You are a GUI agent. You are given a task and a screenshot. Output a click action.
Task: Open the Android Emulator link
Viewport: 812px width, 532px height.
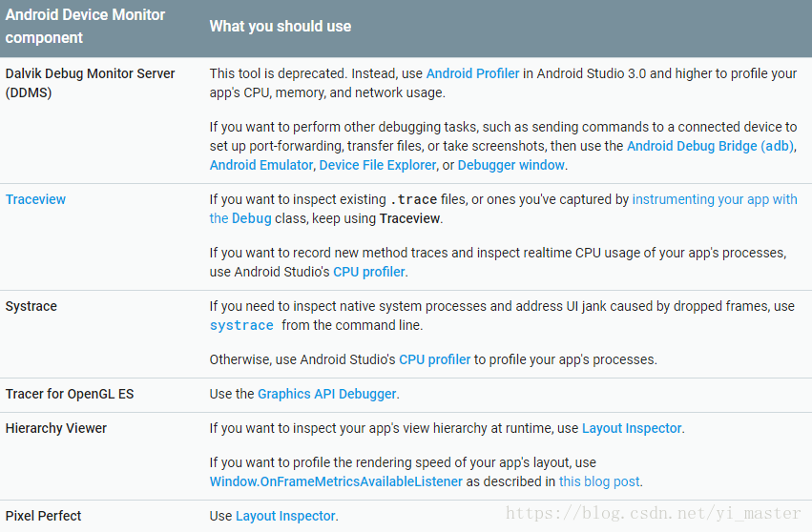point(261,165)
